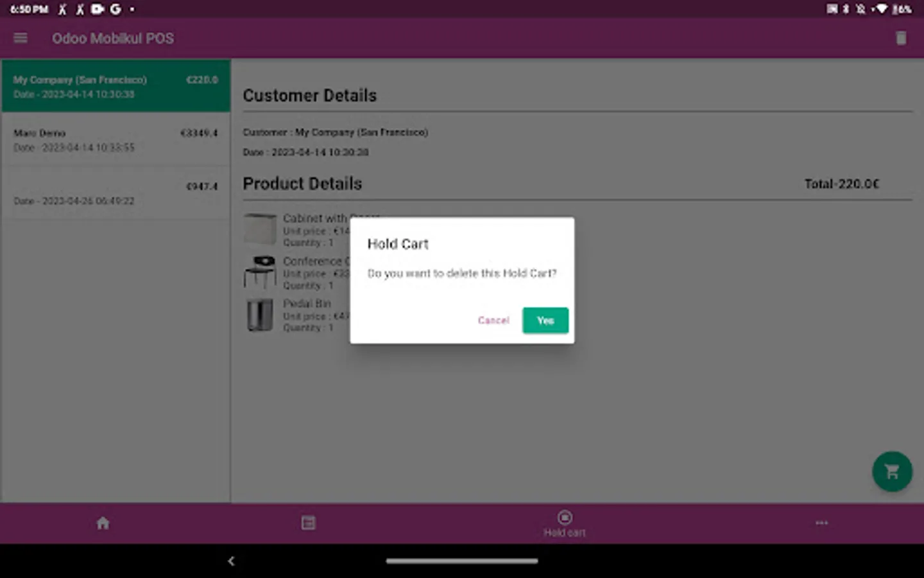The width and height of the screenshot is (924, 578).
Task: Tap the system home gesture bar
Action: pyautogui.click(x=462, y=561)
